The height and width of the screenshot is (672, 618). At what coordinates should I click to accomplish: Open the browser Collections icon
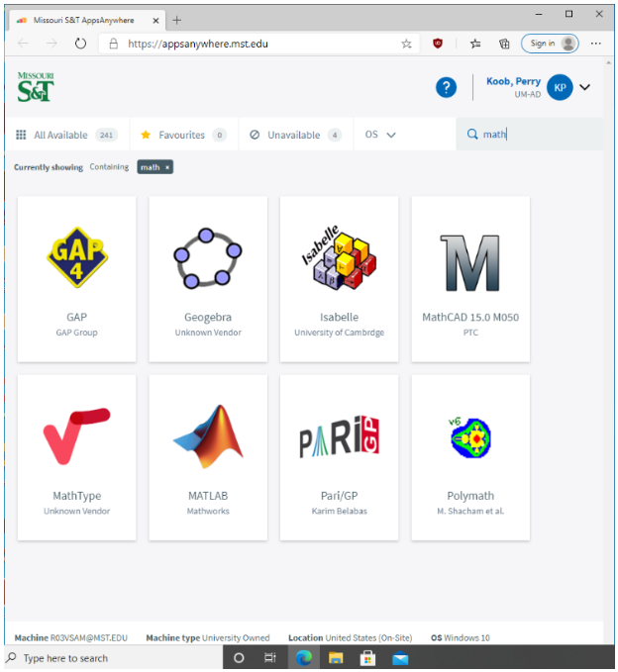pyautogui.click(x=504, y=44)
